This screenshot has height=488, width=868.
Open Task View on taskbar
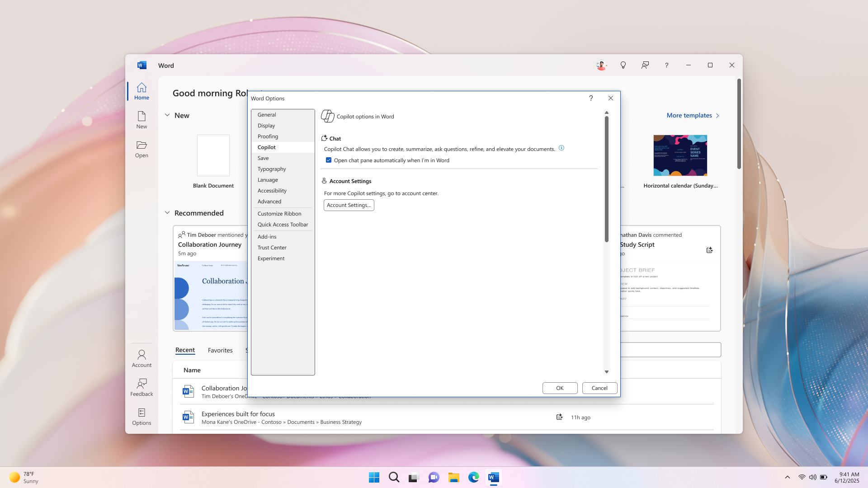tap(414, 477)
